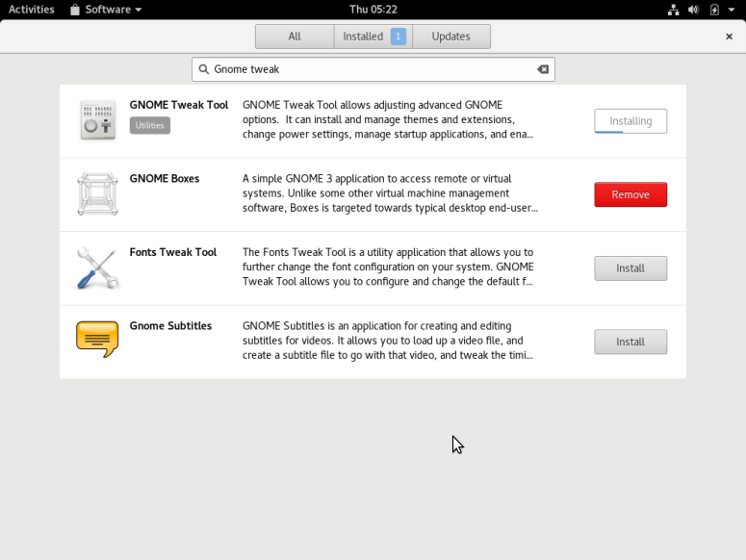Viewport: 746px width, 560px height.
Task: Click the magnifier icon in search box
Action: point(204,69)
